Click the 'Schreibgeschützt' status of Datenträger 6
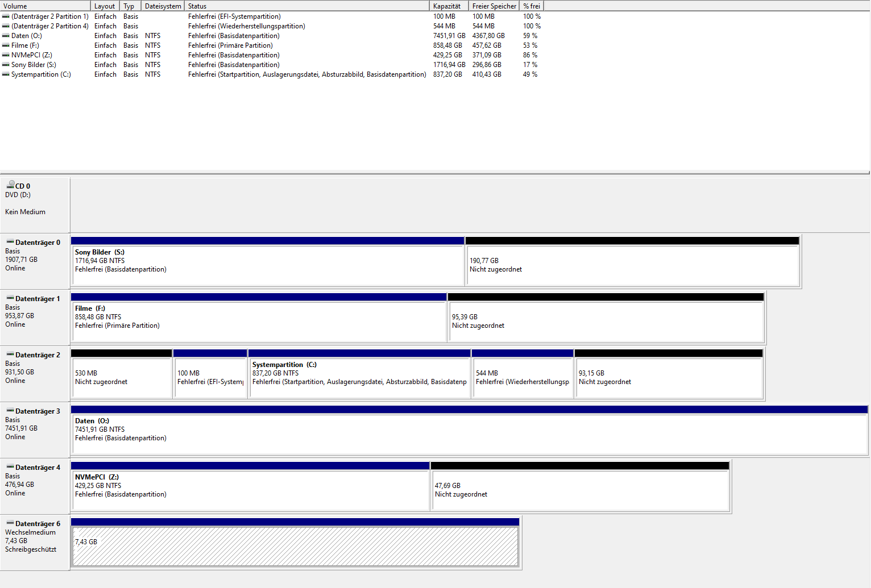871x588 pixels. [x=31, y=549]
